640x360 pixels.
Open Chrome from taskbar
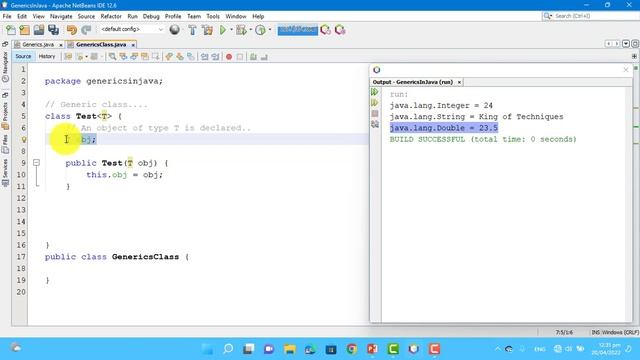351,349
